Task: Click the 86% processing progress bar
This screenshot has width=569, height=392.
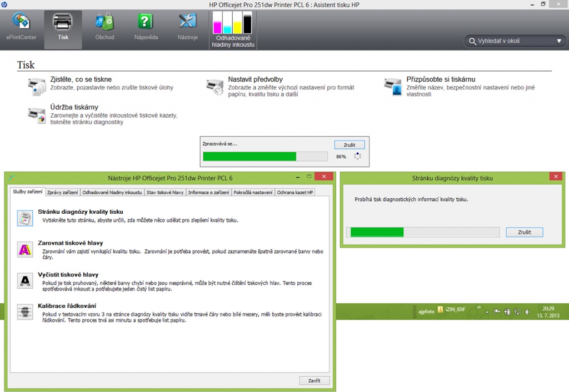Action: [x=265, y=156]
